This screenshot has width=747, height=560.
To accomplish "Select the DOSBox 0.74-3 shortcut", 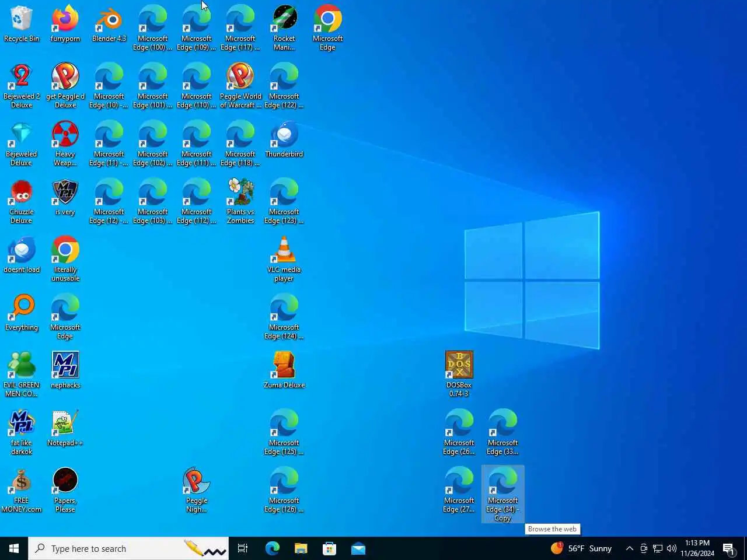I will point(459,374).
